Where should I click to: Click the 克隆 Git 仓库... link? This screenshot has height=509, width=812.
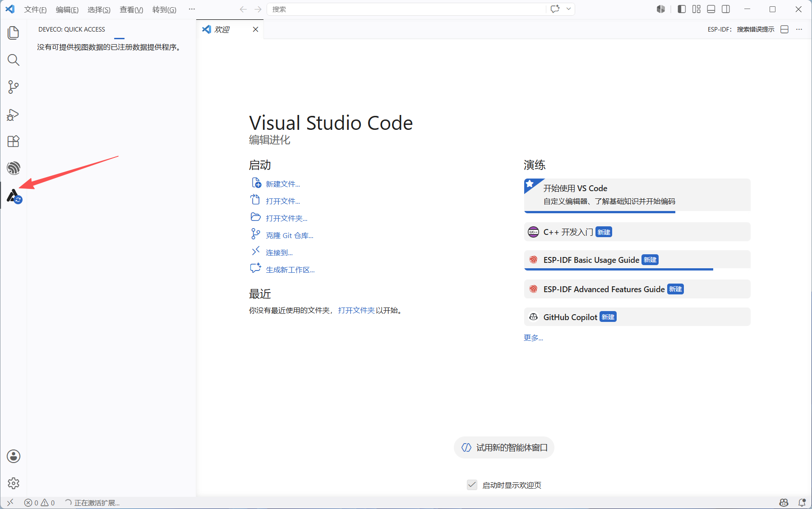click(x=290, y=235)
